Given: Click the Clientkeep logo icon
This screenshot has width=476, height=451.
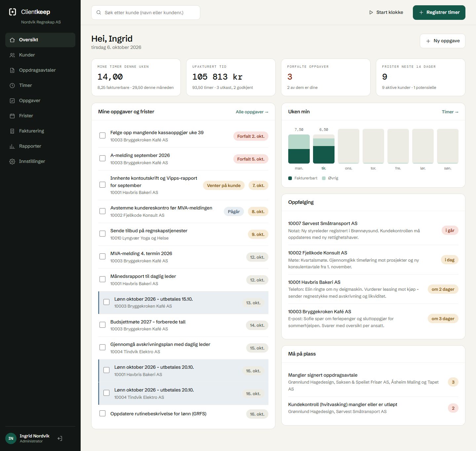Looking at the screenshot, I should tap(12, 12).
